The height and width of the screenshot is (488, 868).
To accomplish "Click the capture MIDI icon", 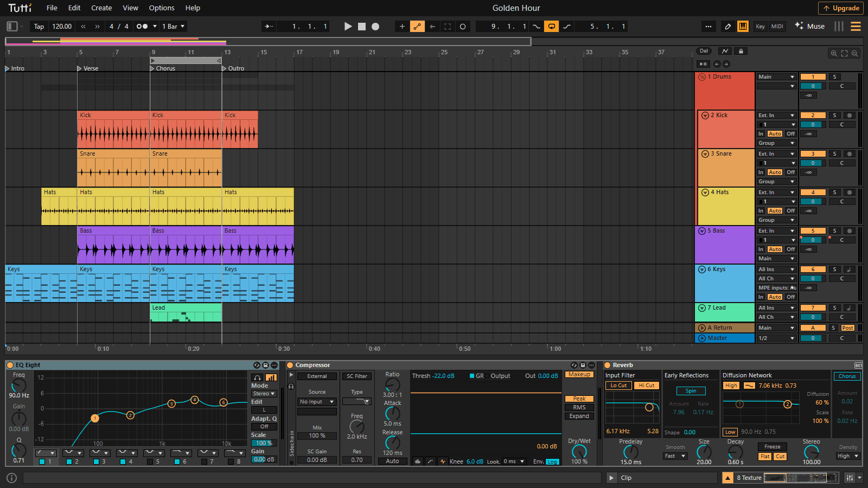I will click(x=448, y=26).
